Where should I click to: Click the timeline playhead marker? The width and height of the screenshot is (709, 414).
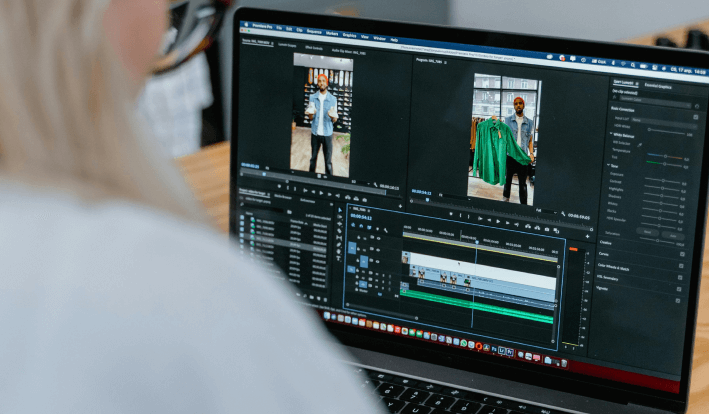(x=476, y=243)
